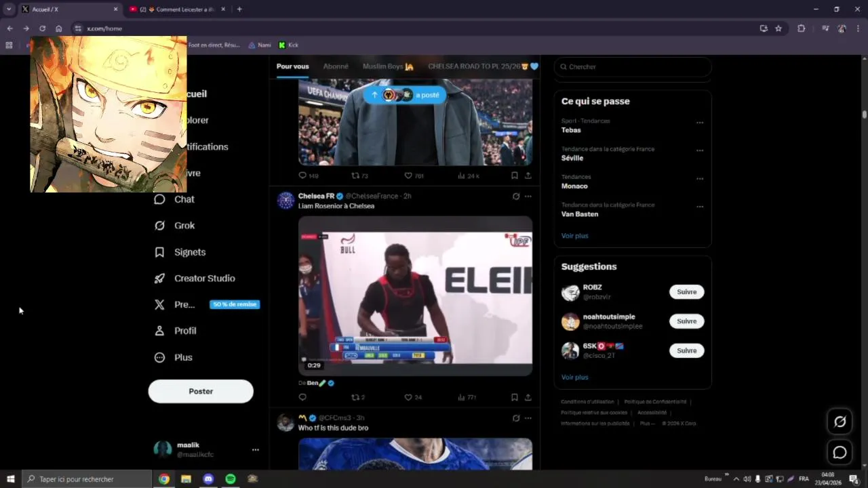Like the post with 761 likes
868x488 pixels.
(414, 176)
